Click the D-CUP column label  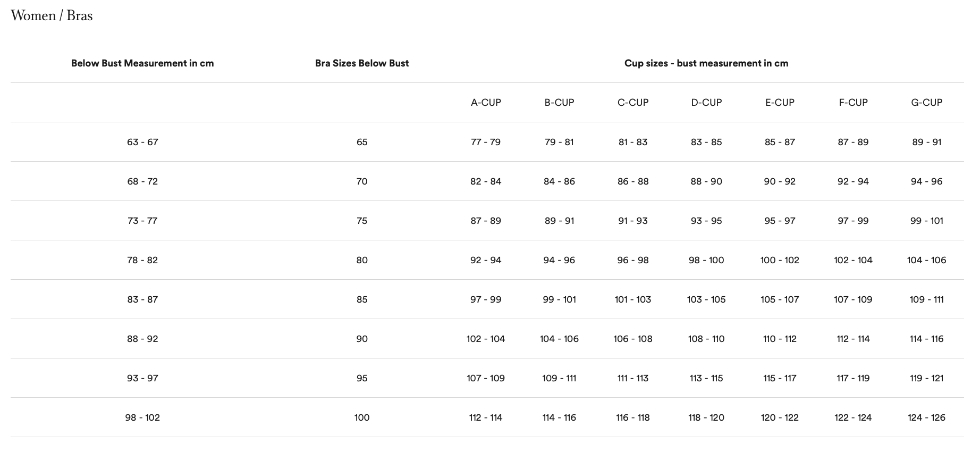tap(706, 103)
